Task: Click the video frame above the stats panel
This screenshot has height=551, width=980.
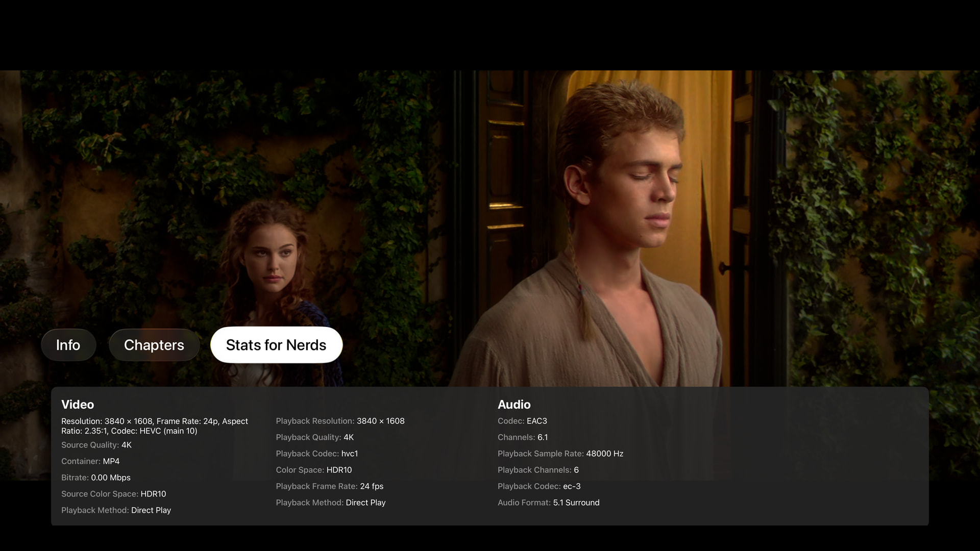Action: coord(490,204)
